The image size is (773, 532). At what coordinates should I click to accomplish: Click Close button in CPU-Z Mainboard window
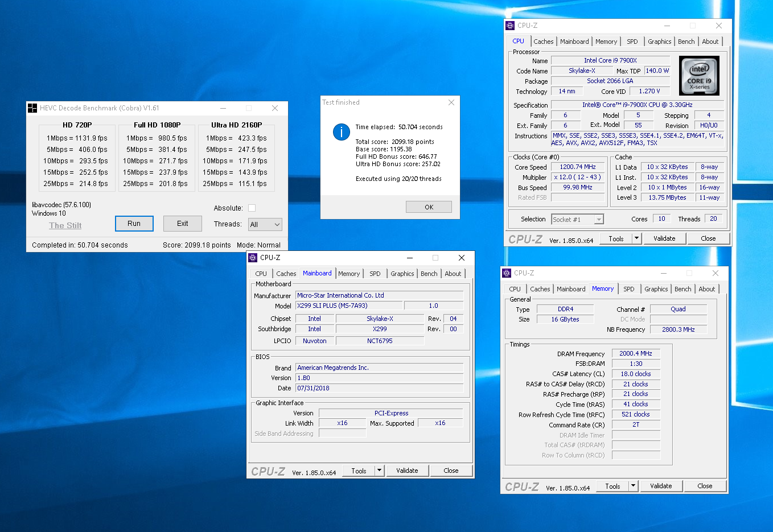(451, 471)
